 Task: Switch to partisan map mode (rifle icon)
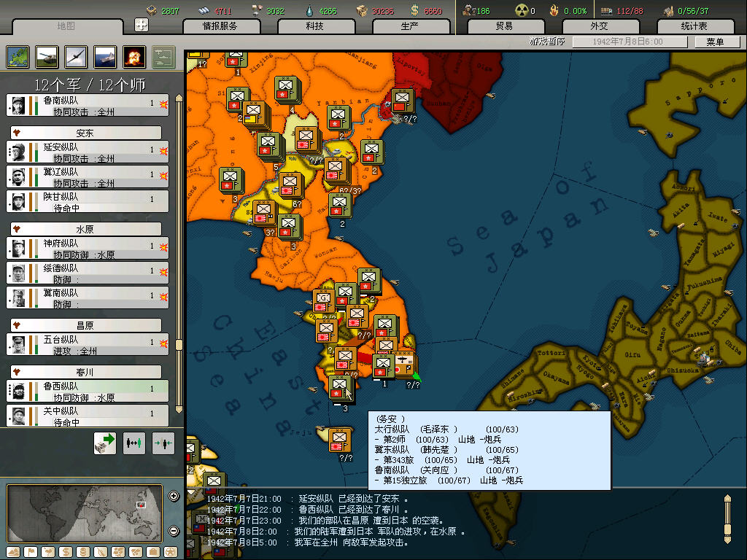tap(101, 553)
